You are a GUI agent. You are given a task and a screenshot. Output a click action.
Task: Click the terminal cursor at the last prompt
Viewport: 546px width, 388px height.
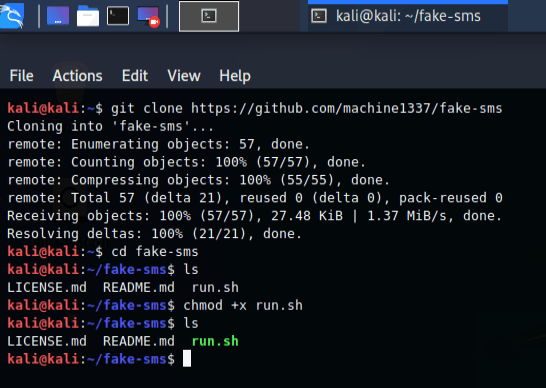point(187,359)
